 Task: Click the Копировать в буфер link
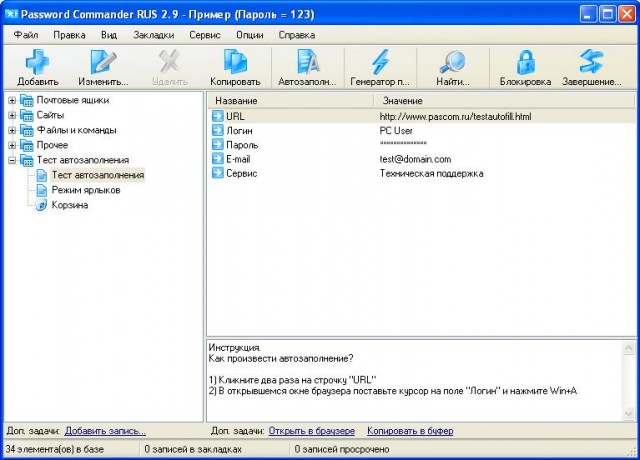[x=409, y=430]
